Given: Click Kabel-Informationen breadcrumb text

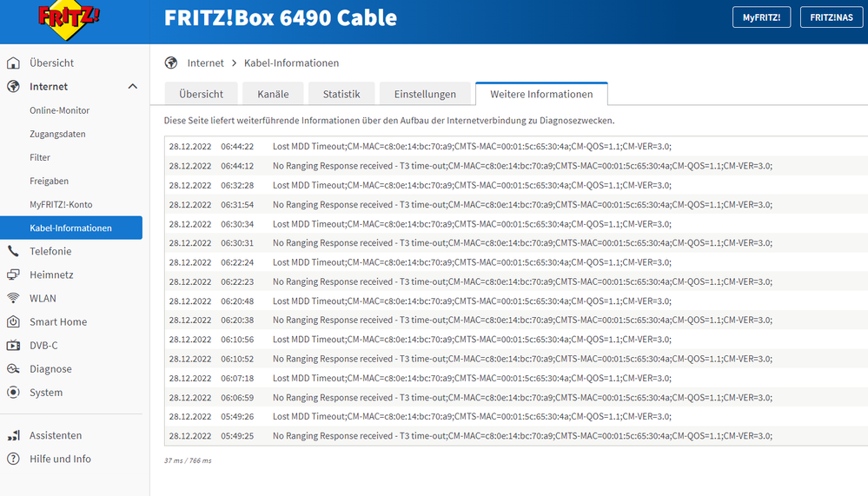Looking at the screenshot, I should point(292,63).
